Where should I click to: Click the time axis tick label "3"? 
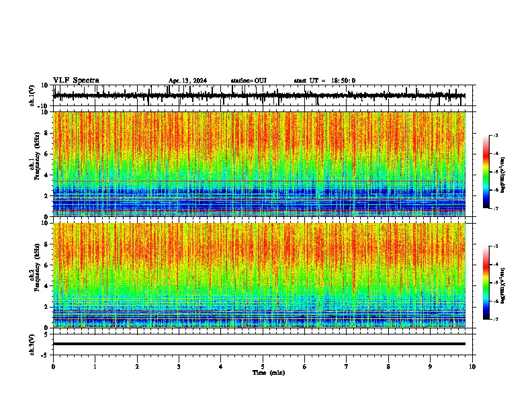pyautogui.click(x=179, y=367)
